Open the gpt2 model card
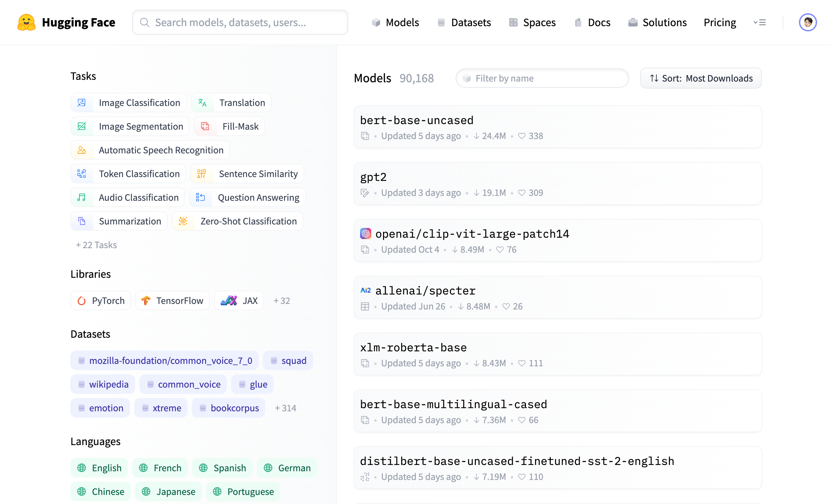Viewport: 831px width, 504px height. tap(558, 184)
